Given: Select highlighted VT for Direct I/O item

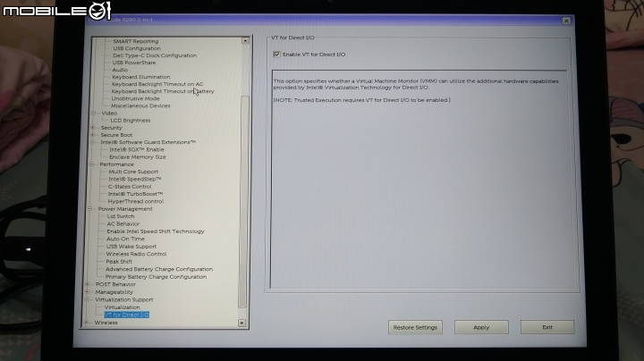Looking at the screenshot, I should 126,315.
